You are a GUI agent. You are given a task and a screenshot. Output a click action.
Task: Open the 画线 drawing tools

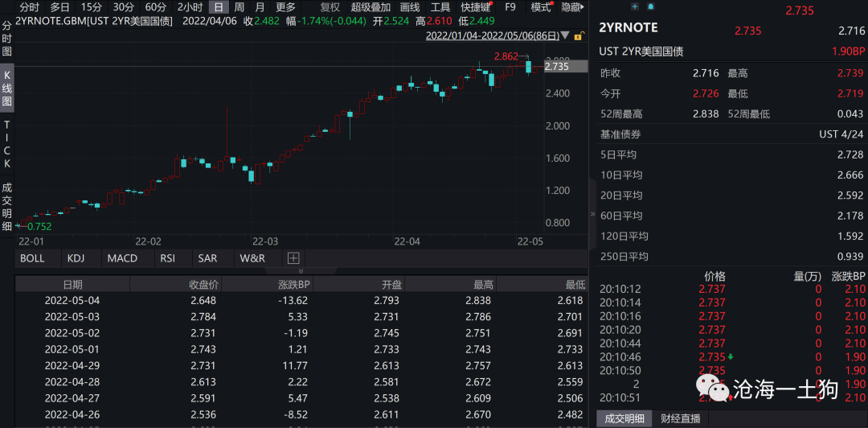coord(410,7)
